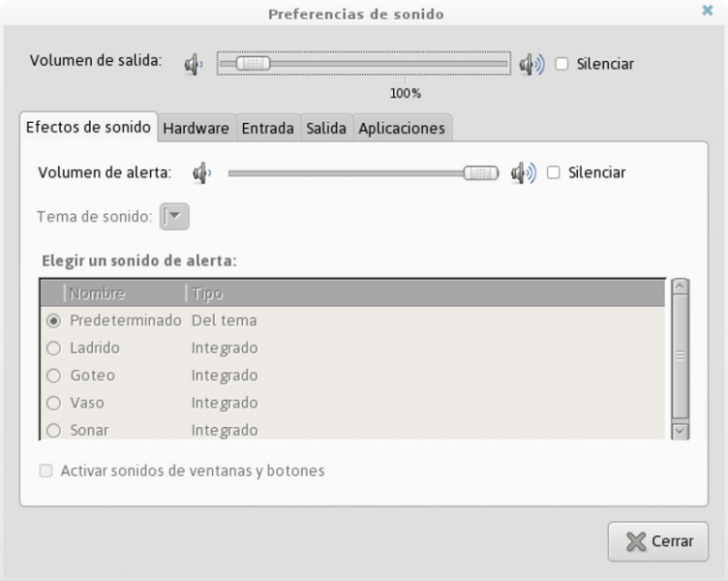The height and width of the screenshot is (581, 728).
Task: Sort list by Nombre column header
Action: pyautogui.click(x=125, y=293)
